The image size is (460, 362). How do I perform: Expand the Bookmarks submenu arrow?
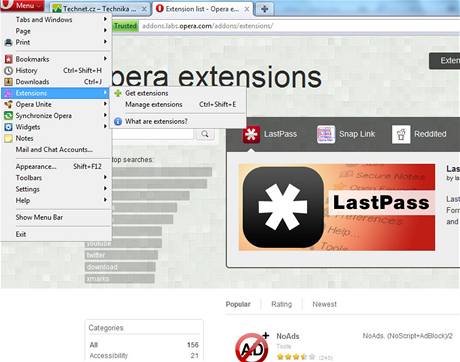(x=105, y=59)
